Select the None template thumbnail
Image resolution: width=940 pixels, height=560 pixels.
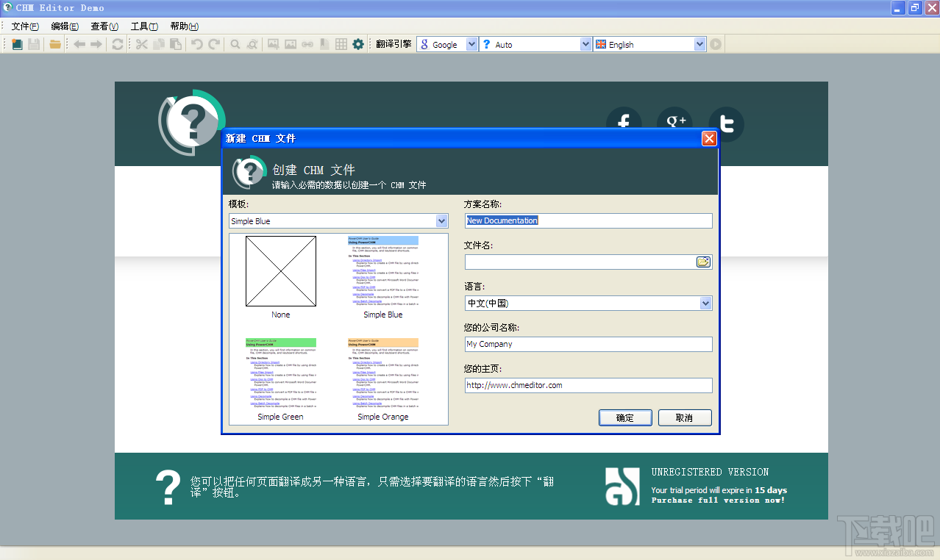281,277
